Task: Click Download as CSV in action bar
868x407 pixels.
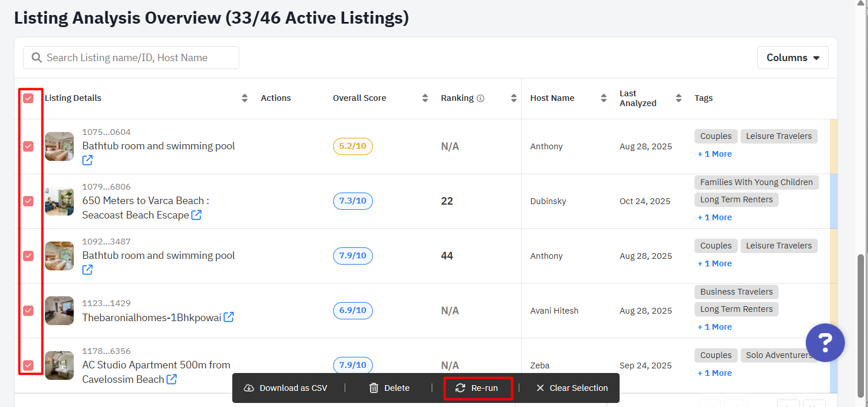Action: [x=286, y=388]
